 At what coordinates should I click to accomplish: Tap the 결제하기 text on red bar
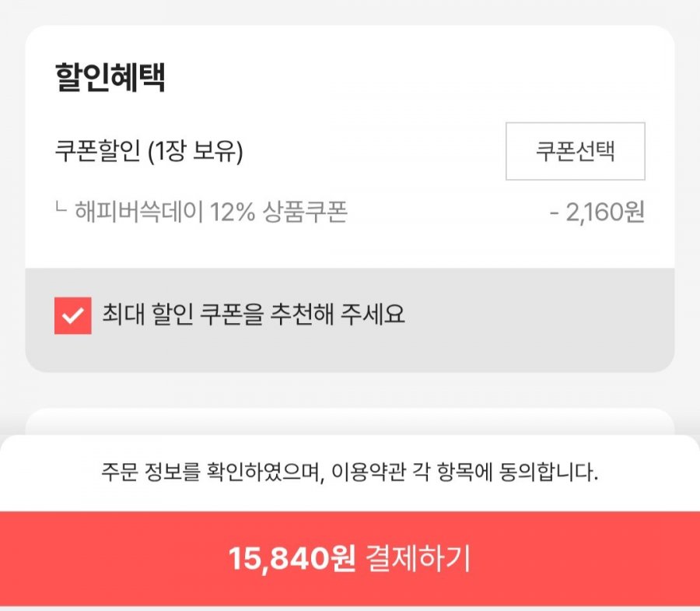coord(414,558)
